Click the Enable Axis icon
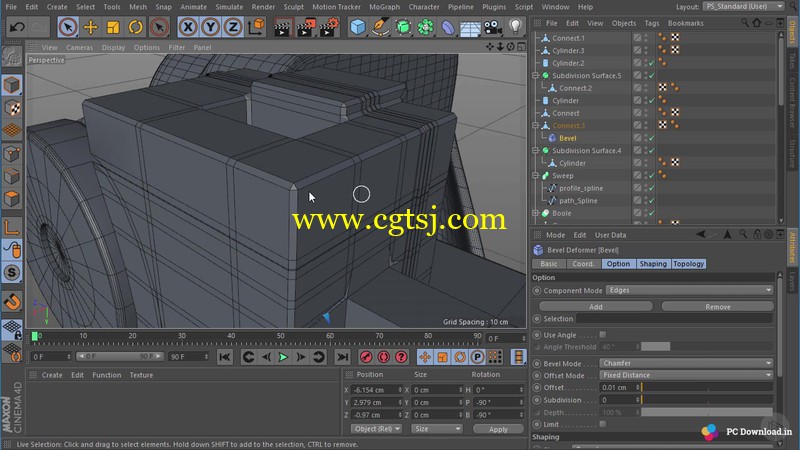This screenshot has width=800, height=450. (12, 227)
